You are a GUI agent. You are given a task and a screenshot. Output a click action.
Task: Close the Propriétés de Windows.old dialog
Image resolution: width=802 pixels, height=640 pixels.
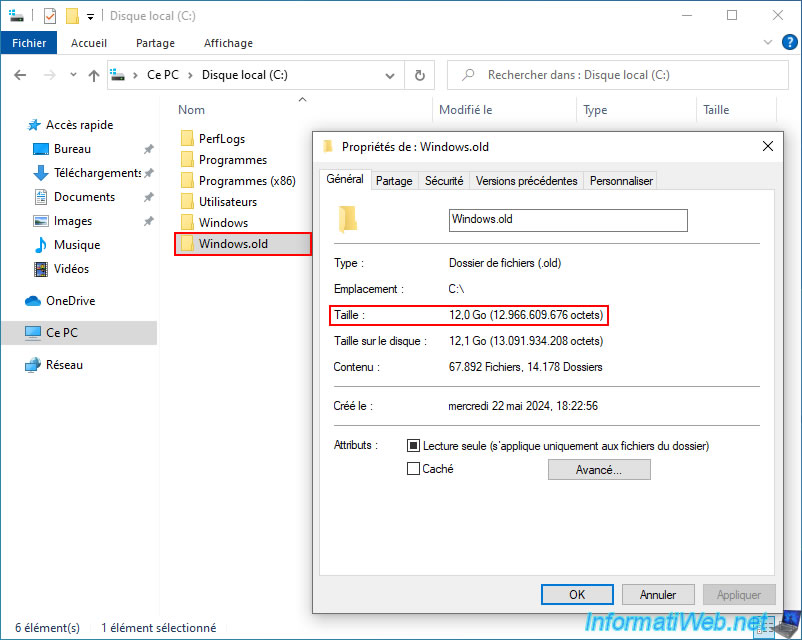768,146
